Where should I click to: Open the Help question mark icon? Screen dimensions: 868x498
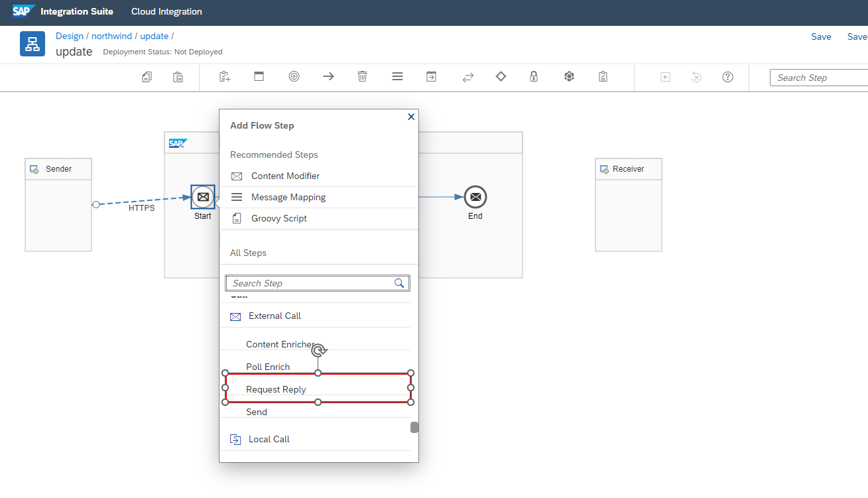point(727,77)
